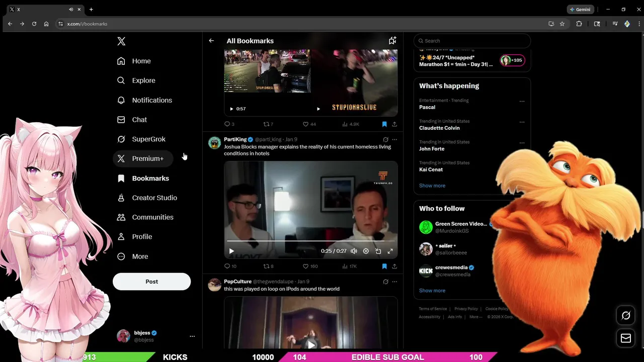
Task: Play the PopCulture video thumbnail
Action: point(311,344)
